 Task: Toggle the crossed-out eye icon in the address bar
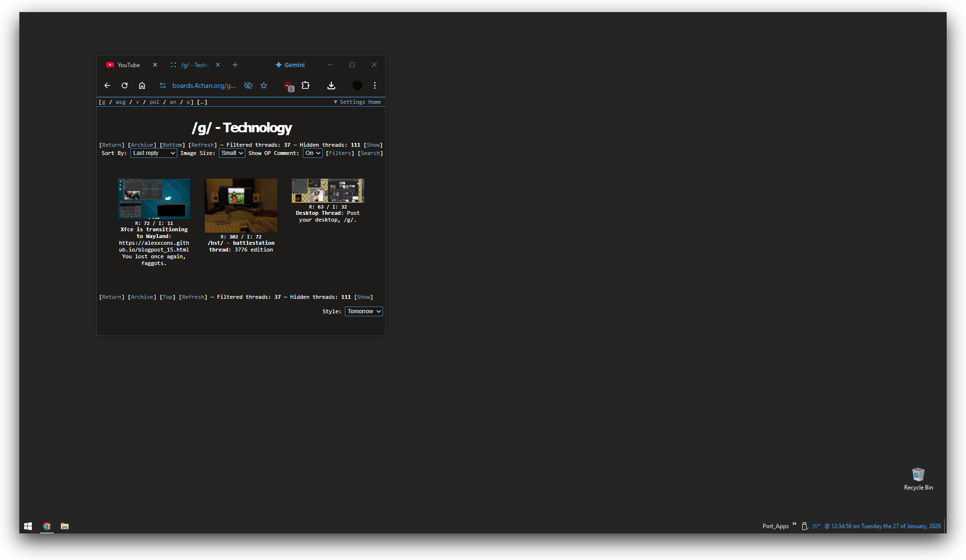(x=248, y=85)
